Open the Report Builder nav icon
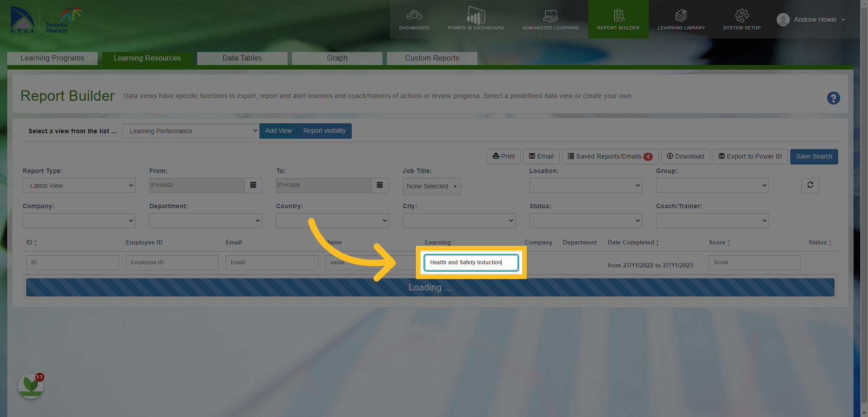 pos(618,16)
